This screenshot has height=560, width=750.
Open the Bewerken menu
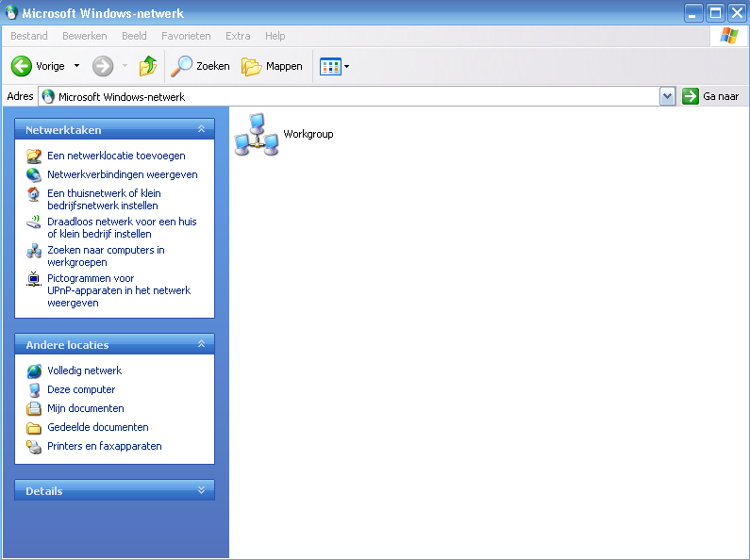tap(85, 36)
